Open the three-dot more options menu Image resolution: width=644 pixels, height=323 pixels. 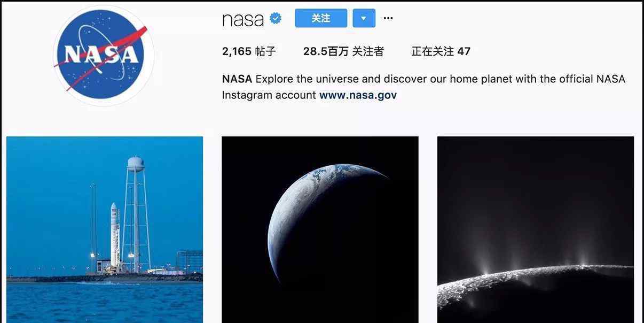[x=388, y=18]
